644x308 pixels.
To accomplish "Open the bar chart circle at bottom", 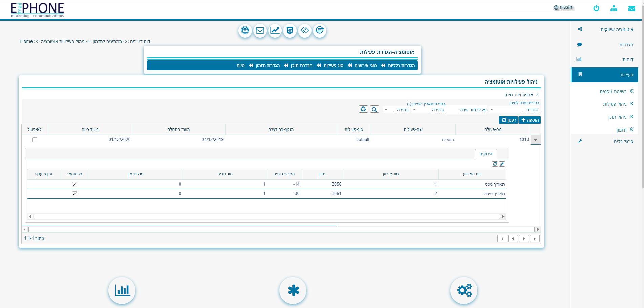I will [x=122, y=290].
